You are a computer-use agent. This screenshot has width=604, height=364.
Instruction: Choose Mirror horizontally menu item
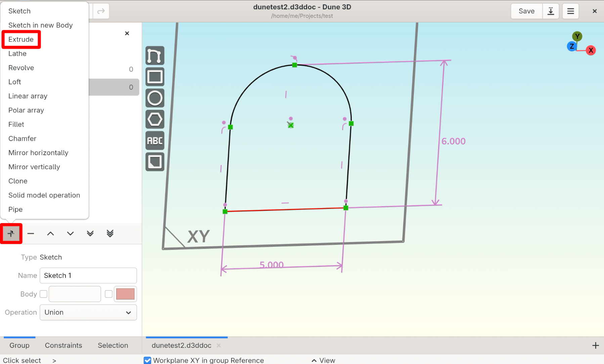click(x=44, y=152)
